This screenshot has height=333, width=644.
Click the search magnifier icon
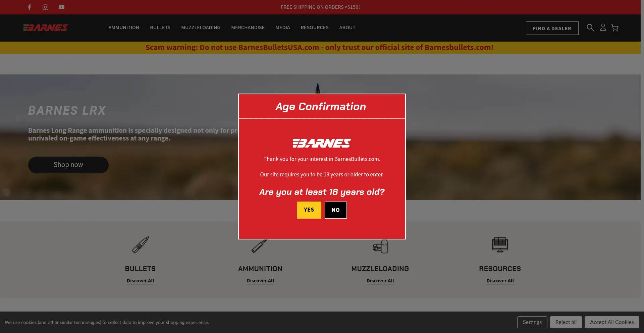(590, 28)
